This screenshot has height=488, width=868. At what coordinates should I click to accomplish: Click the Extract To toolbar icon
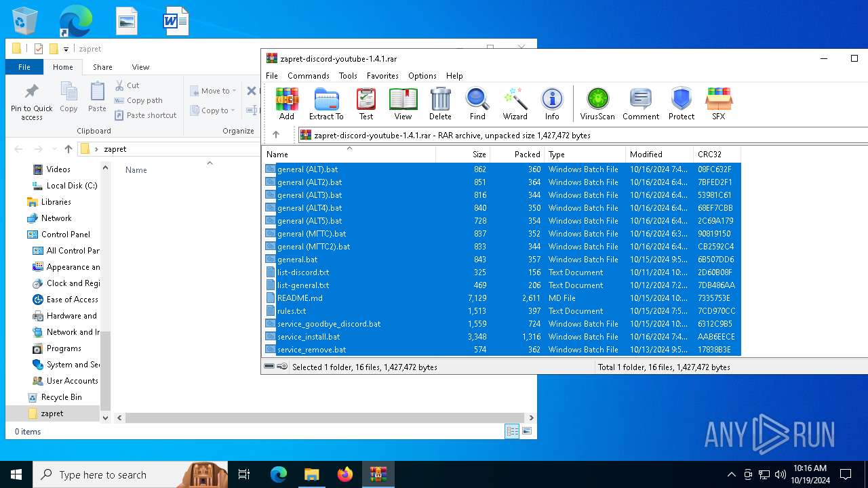coord(326,104)
